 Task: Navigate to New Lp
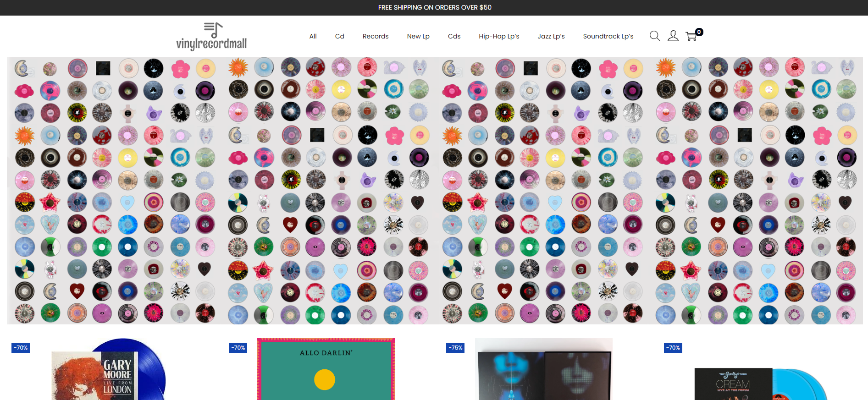[418, 36]
